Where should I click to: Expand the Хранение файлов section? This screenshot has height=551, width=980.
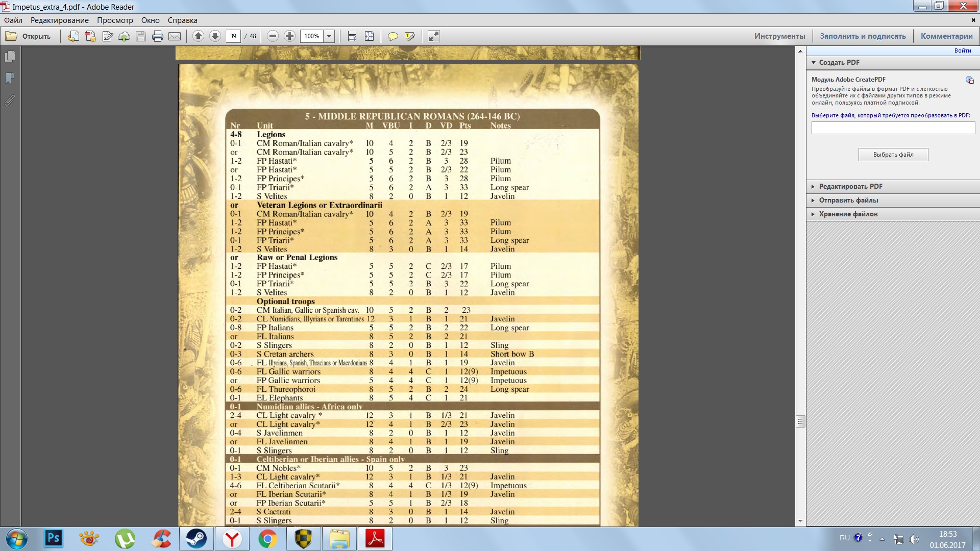coord(893,214)
